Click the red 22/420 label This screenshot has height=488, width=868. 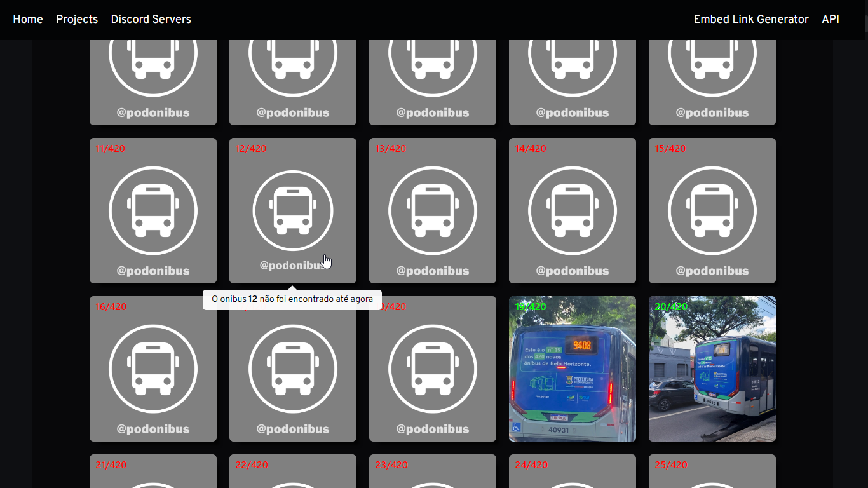251,465
